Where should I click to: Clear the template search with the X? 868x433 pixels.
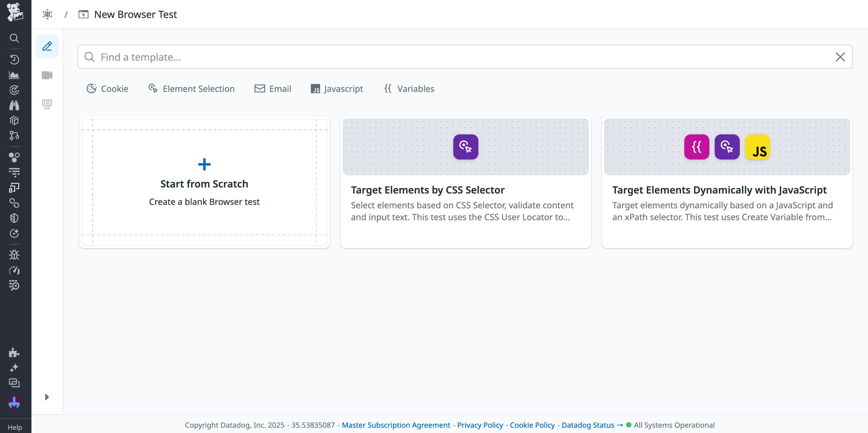click(840, 57)
